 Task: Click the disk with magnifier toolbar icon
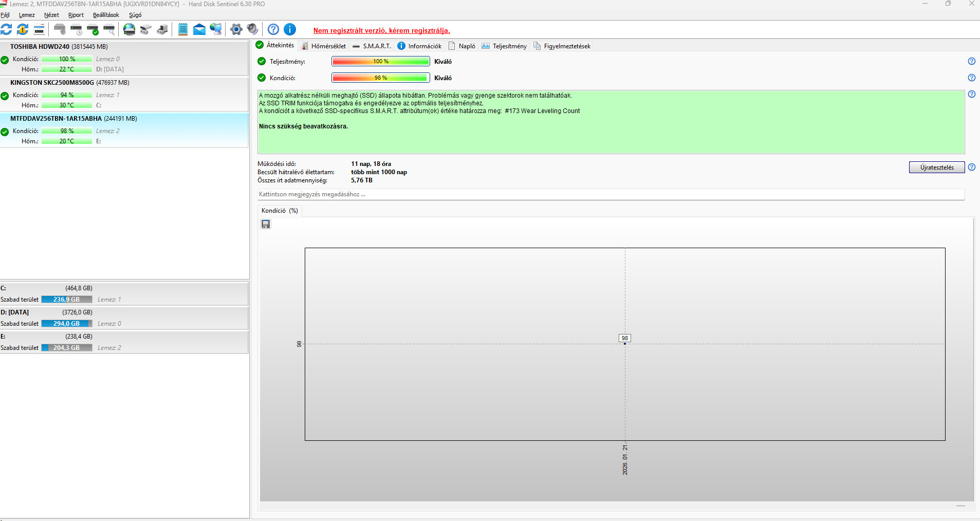[109, 29]
